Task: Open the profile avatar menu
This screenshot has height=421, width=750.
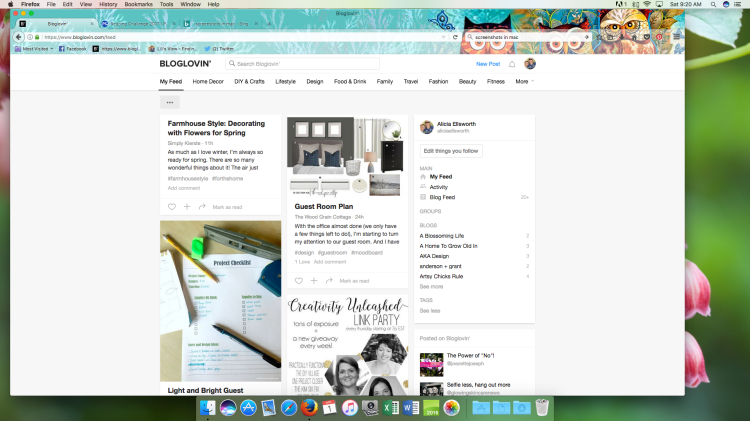Action: 530,64
